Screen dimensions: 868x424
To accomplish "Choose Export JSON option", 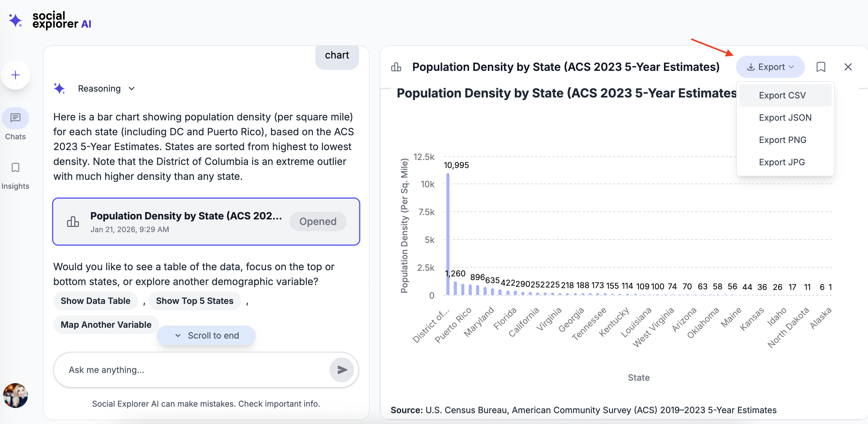I will [x=785, y=118].
